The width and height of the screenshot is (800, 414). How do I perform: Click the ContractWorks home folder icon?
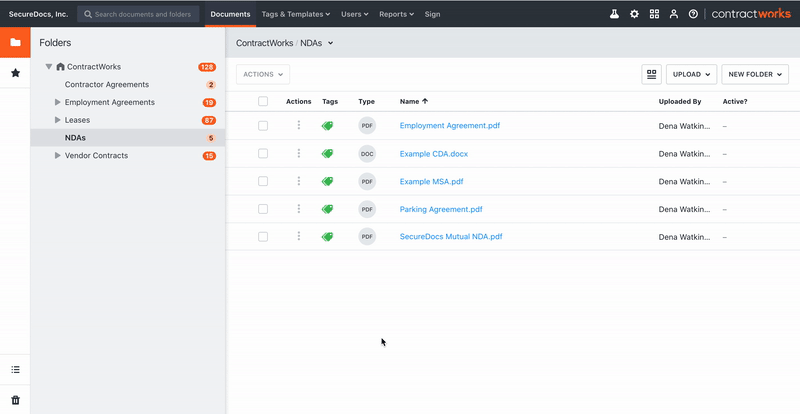click(60, 67)
